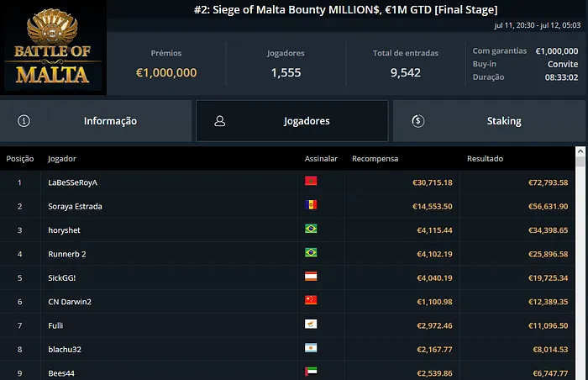This screenshot has width=588, height=380.
Task: Click the Buy-in Convite value
Action: (563, 64)
